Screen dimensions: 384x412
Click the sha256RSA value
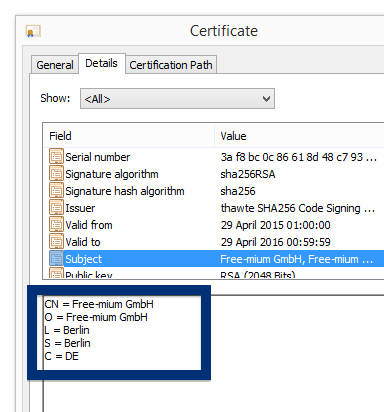[248, 174]
